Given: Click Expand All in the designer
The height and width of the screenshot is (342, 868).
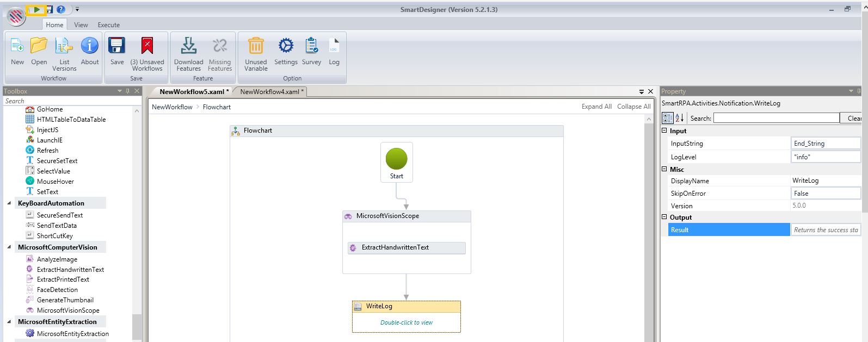Looking at the screenshot, I should point(596,107).
